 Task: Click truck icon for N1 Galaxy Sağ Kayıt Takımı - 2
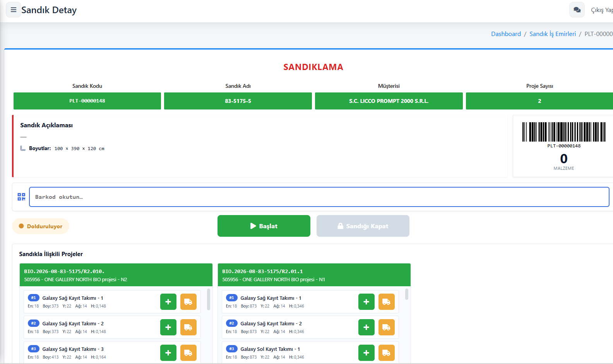[x=387, y=327]
